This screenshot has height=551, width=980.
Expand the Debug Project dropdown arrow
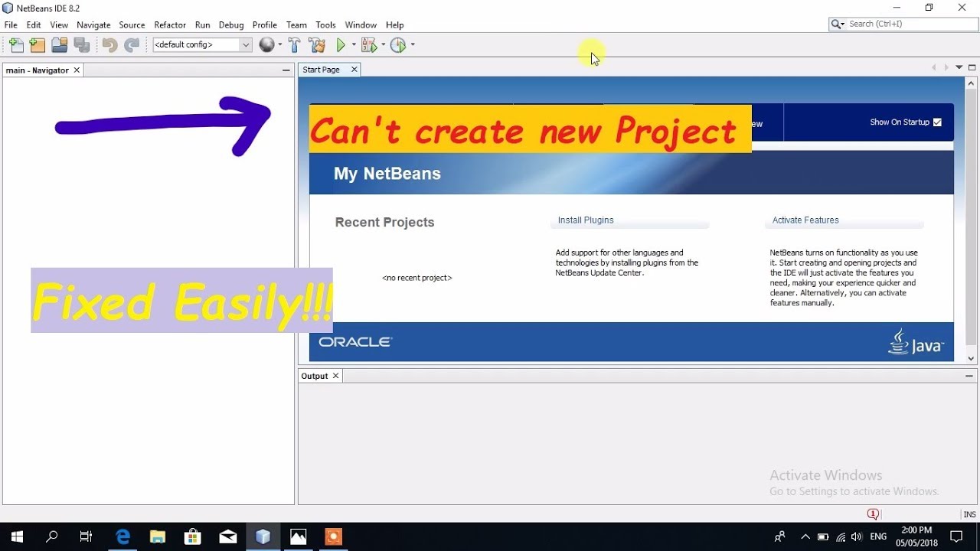point(383,45)
